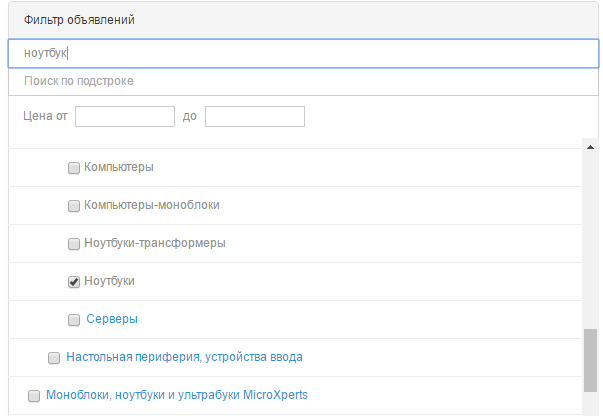
Task: Enable the Ноутбуки-трансформеры checkbox
Action: tap(74, 244)
